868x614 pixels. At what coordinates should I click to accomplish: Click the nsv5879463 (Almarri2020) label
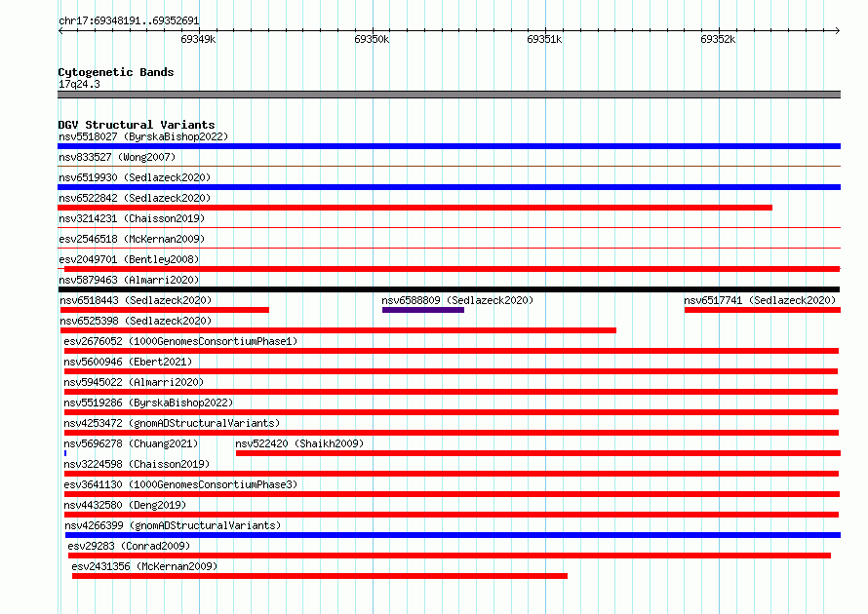pos(129,280)
